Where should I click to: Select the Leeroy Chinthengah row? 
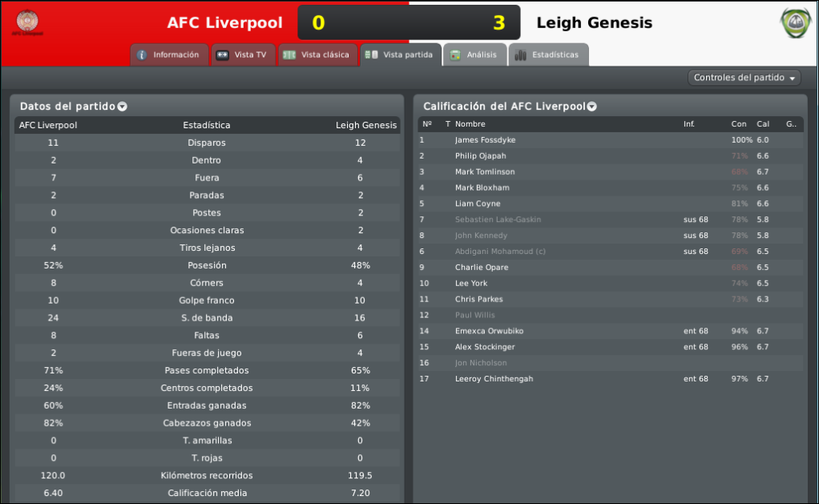click(610, 379)
